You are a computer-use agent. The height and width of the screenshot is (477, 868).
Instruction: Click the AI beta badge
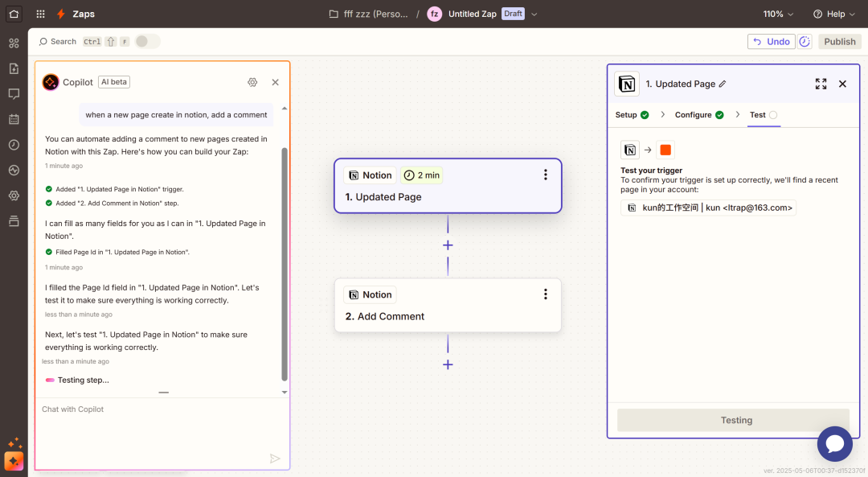coord(114,82)
